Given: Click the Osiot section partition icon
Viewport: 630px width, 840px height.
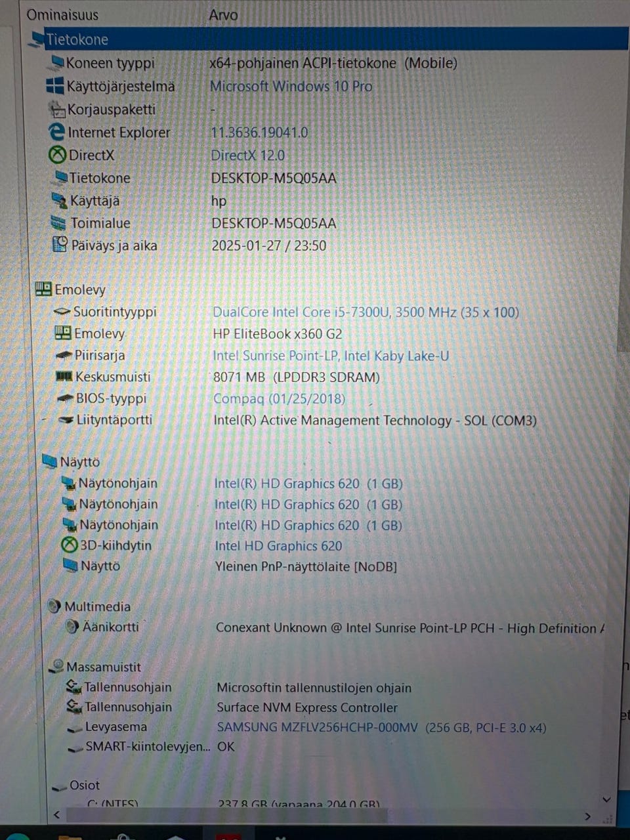Looking at the screenshot, I should click(x=60, y=786).
